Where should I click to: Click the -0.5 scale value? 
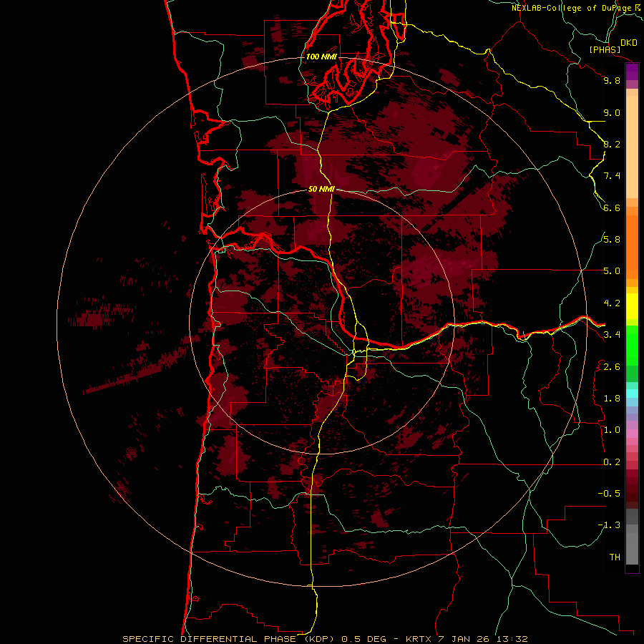pos(609,494)
